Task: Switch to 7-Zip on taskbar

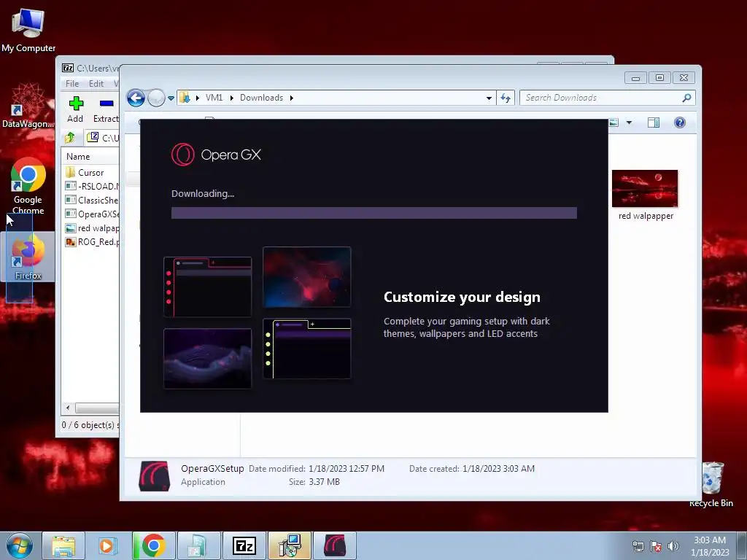Action: click(244, 545)
